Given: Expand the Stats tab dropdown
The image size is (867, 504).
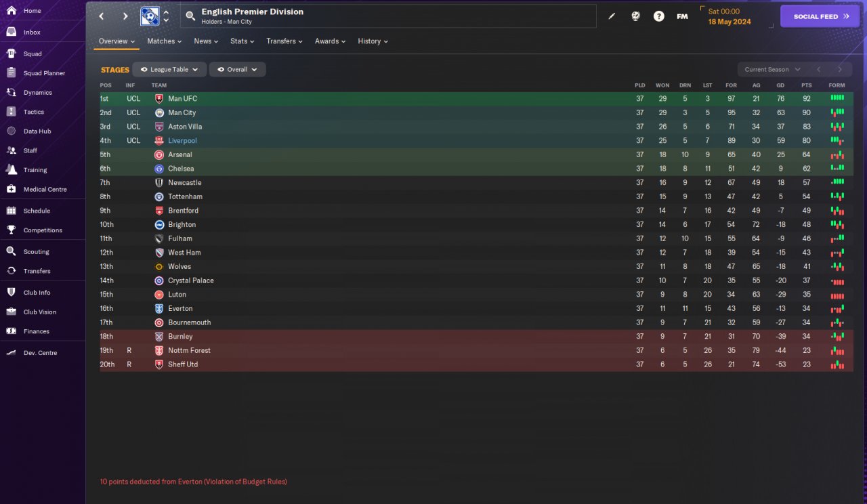Looking at the screenshot, I should click(242, 41).
